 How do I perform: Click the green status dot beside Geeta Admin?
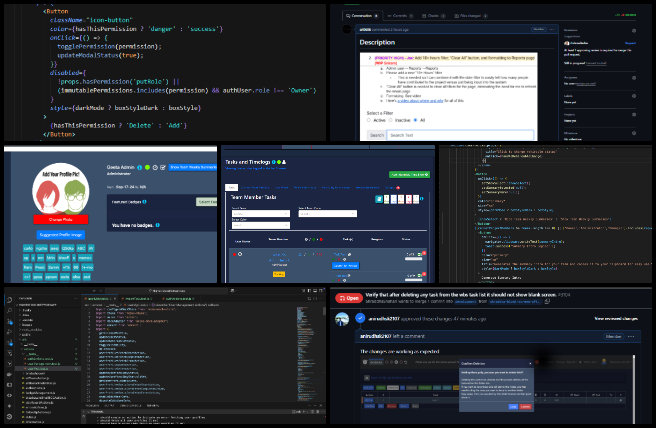pyautogui.click(x=147, y=167)
